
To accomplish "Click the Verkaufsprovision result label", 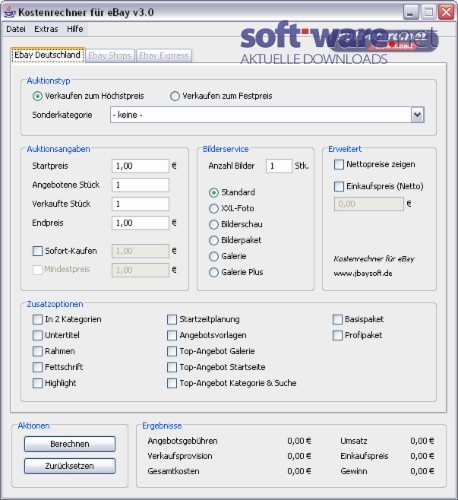I will [180, 456].
